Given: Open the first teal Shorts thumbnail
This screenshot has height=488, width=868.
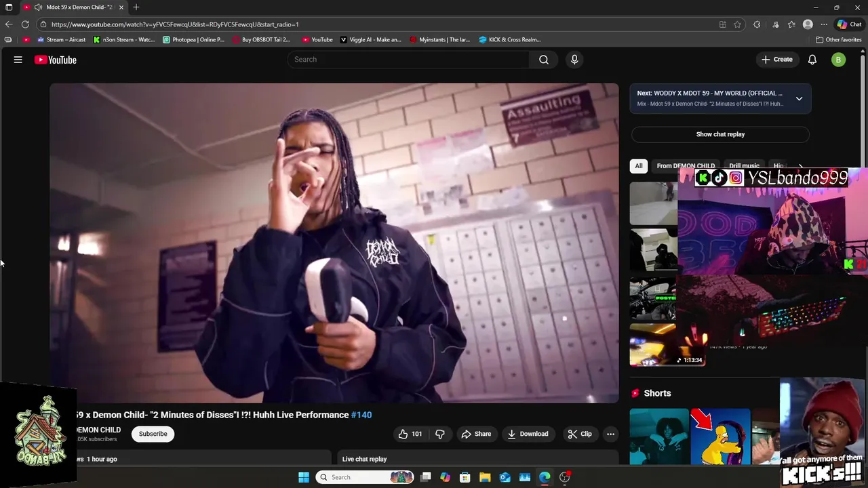Looking at the screenshot, I should tap(659, 436).
